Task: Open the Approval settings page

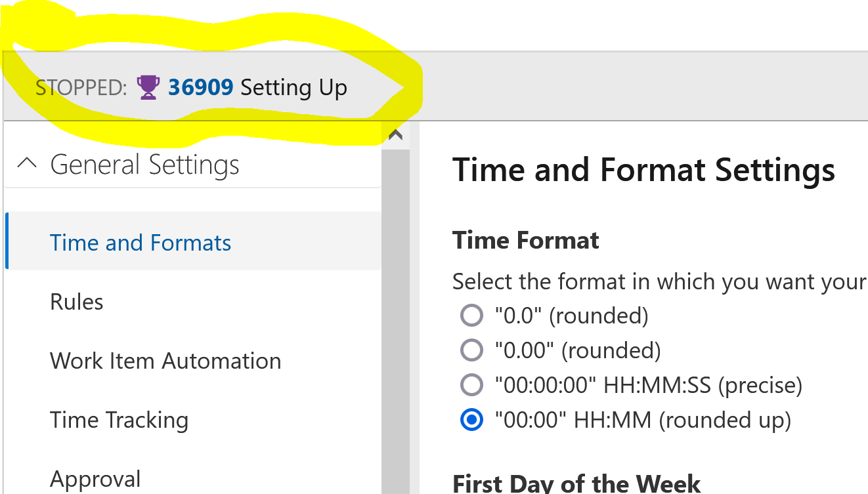Action: [x=193, y=479]
